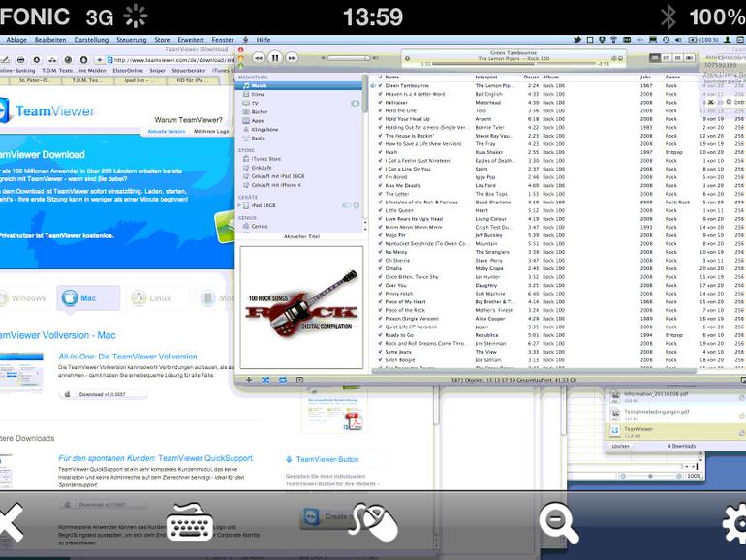Pause playback in iTunes

274,57
